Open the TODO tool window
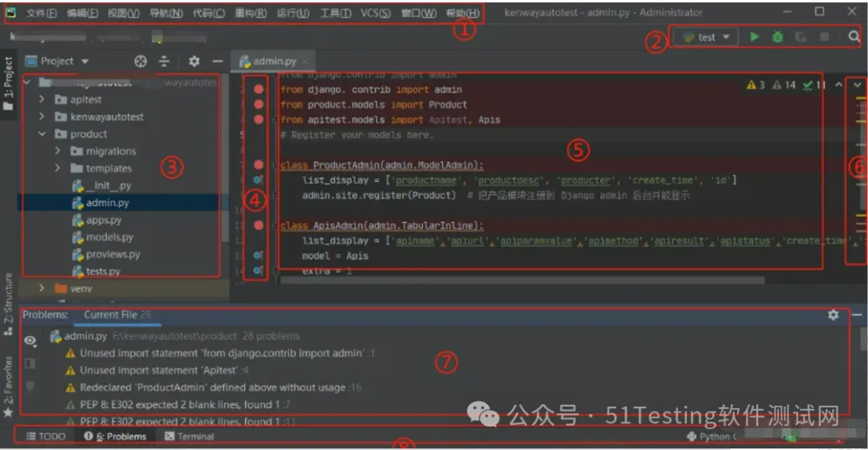This screenshot has width=868, height=450. coord(46,436)
